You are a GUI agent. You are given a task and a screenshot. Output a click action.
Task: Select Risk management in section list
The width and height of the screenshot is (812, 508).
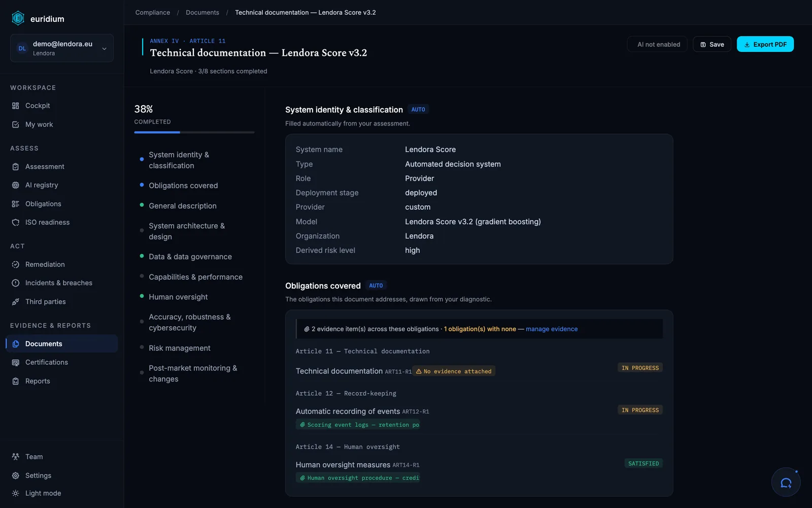179,348
